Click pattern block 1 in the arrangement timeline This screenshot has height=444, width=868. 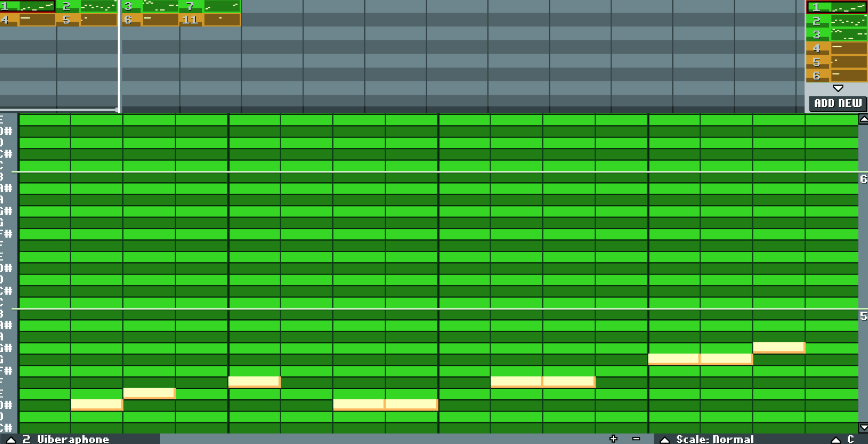coord(27,6)
